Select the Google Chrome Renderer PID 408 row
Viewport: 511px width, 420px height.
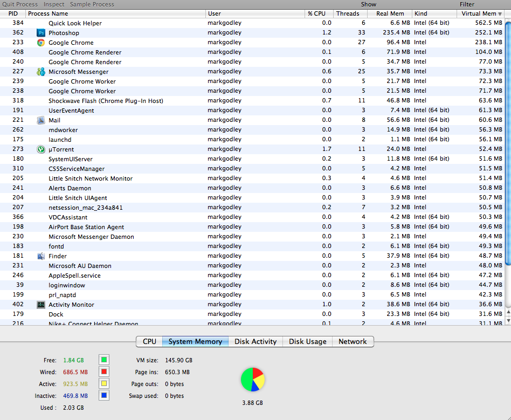(x=252, y=52)
